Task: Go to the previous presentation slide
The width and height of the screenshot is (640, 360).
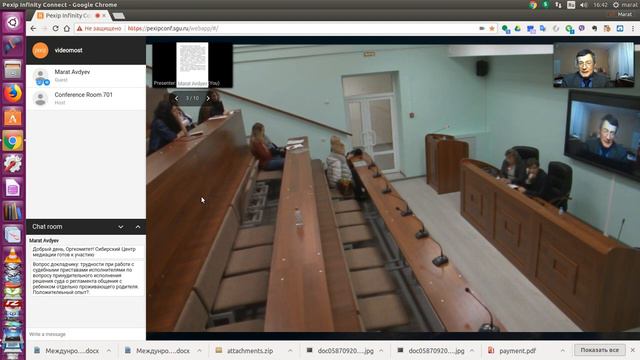Action: pyautogui.click(x=176, y=98)
